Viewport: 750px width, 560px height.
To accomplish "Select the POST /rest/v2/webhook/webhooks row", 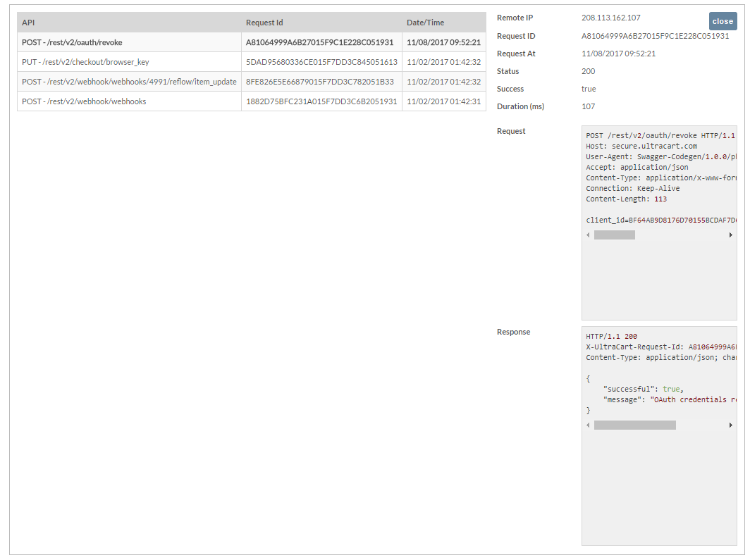I will tap(252, 101).
